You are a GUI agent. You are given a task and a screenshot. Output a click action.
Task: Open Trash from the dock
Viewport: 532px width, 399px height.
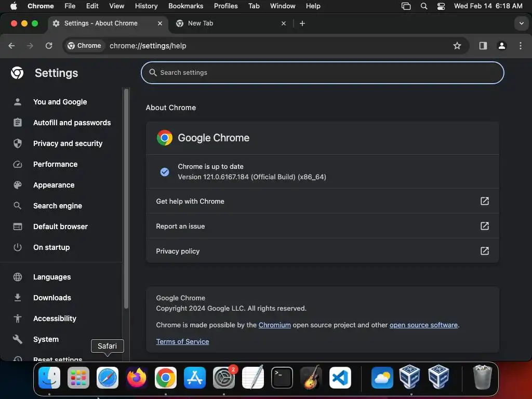tap(482, 378)
